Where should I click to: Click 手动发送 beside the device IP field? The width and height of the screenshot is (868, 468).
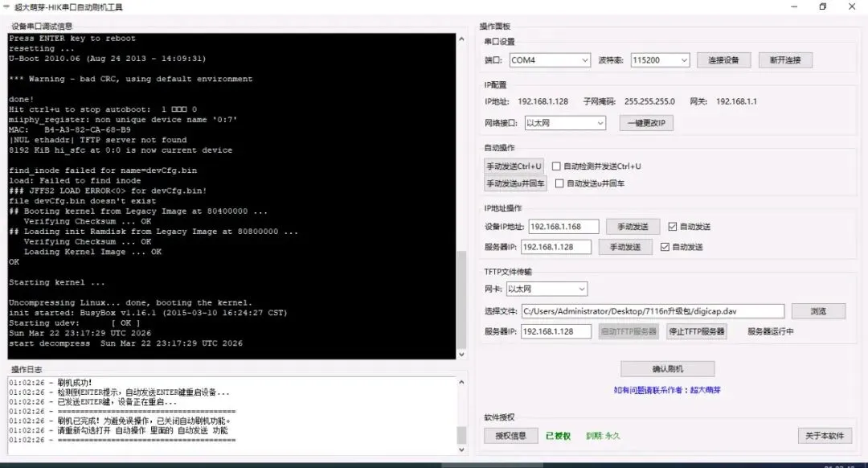point(633,227)
